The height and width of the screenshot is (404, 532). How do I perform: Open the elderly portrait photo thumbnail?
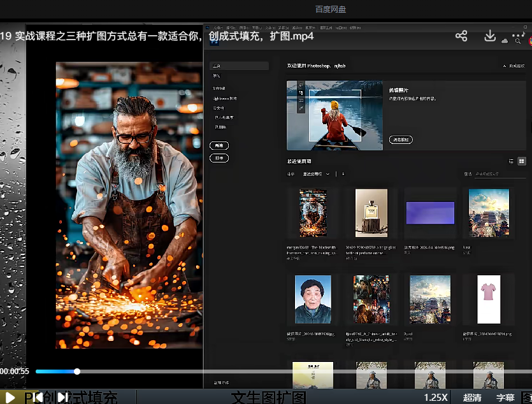click(313, 299)
